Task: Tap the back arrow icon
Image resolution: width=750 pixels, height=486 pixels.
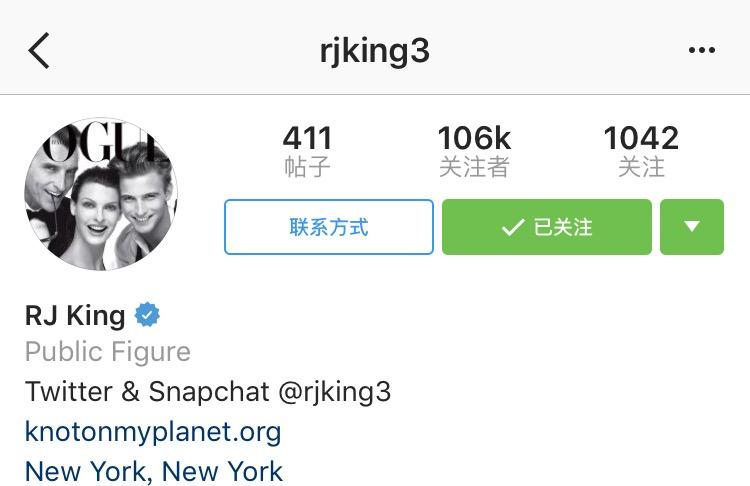Action: 39,50
